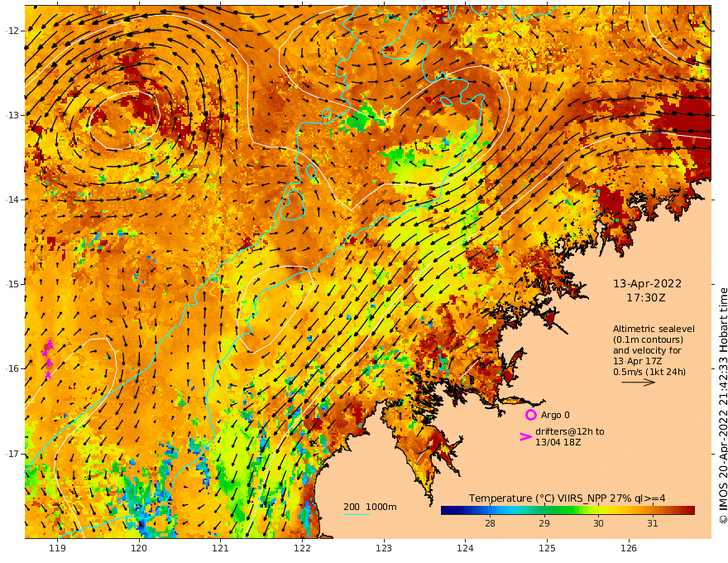Viewport: 728px width, 563px height.
Task: Click the longitude axis label 122
Action: click(302, 549)
